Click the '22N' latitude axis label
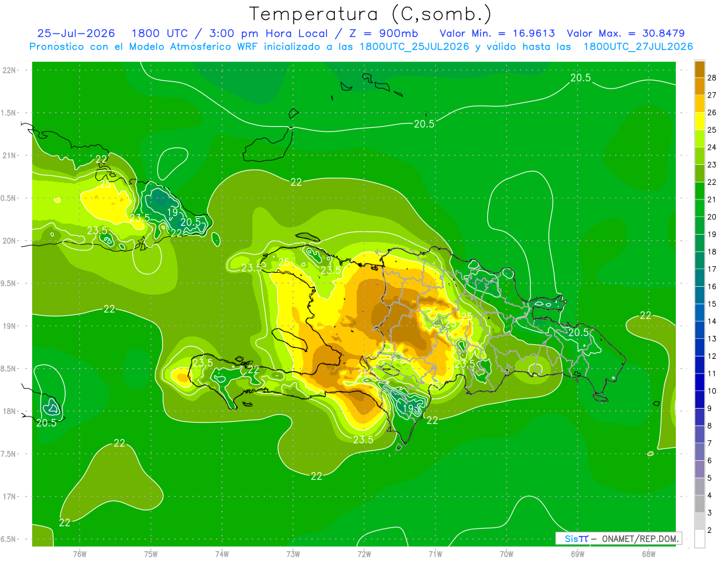 (x=10, y=70)
